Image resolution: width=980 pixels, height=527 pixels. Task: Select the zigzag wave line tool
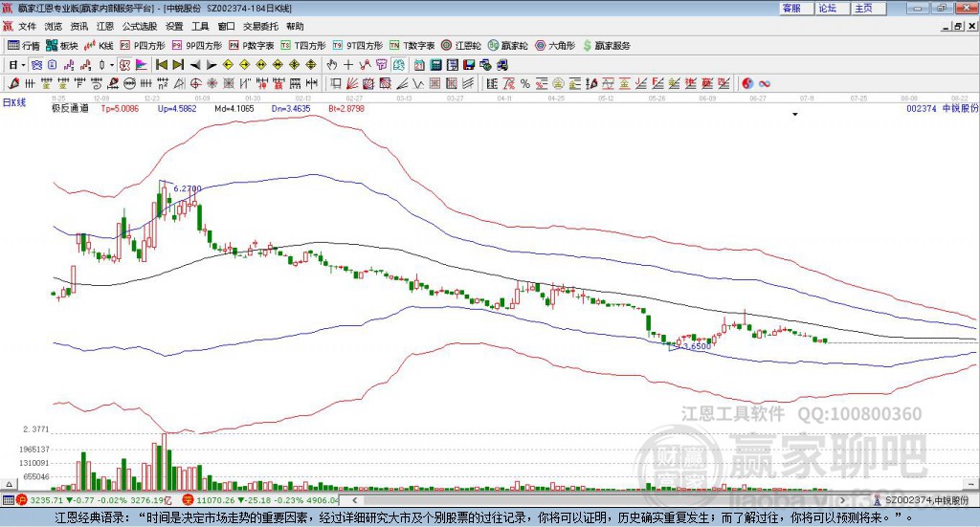click(418, 83)
